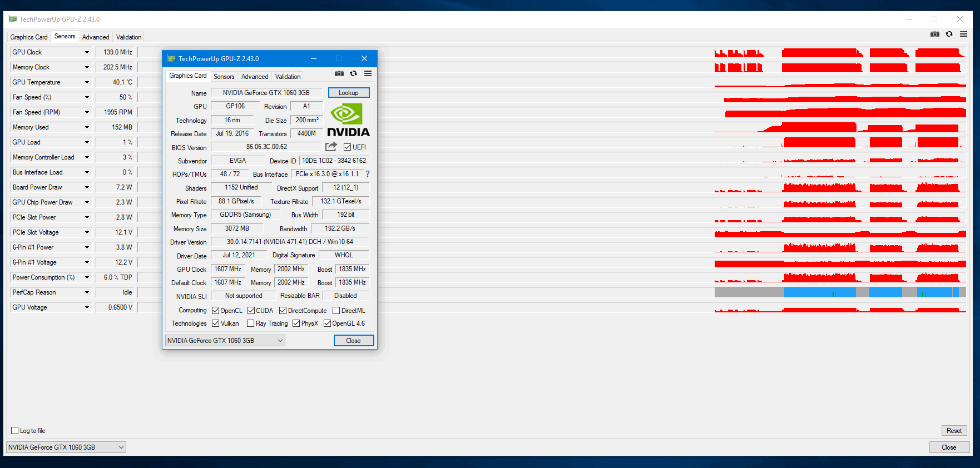The height and width of the screenshot is (468, 980).
Task: Click GPU-Z app icon in background window title bar
Action: coord(13,19)
